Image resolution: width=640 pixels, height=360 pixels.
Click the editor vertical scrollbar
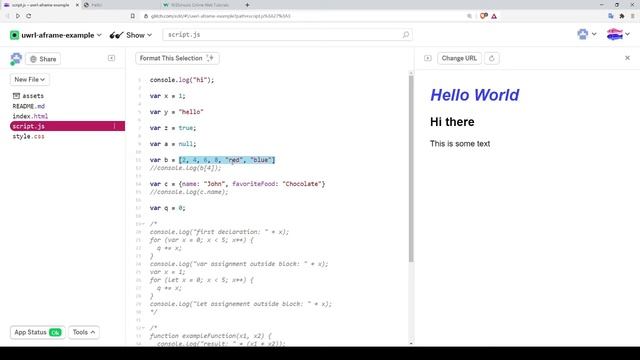(x=411, y=169)
